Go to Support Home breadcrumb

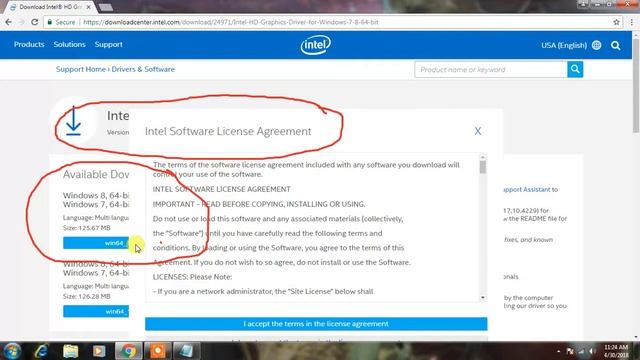81,69
